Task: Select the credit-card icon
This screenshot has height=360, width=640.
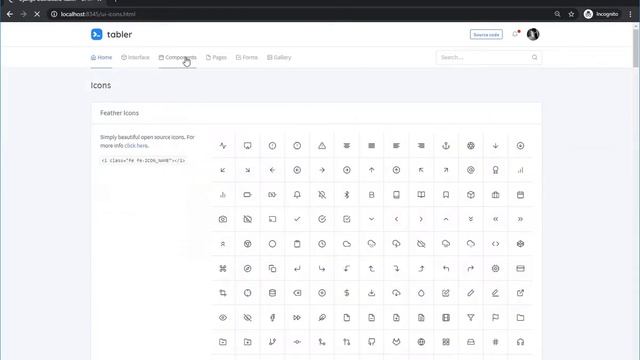Action: click(x=520, y=269)
